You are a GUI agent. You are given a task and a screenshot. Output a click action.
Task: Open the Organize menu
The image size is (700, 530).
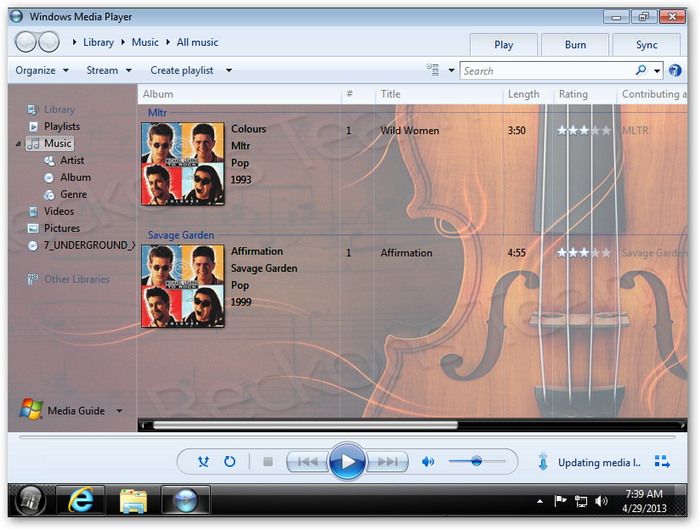[42, 70]
